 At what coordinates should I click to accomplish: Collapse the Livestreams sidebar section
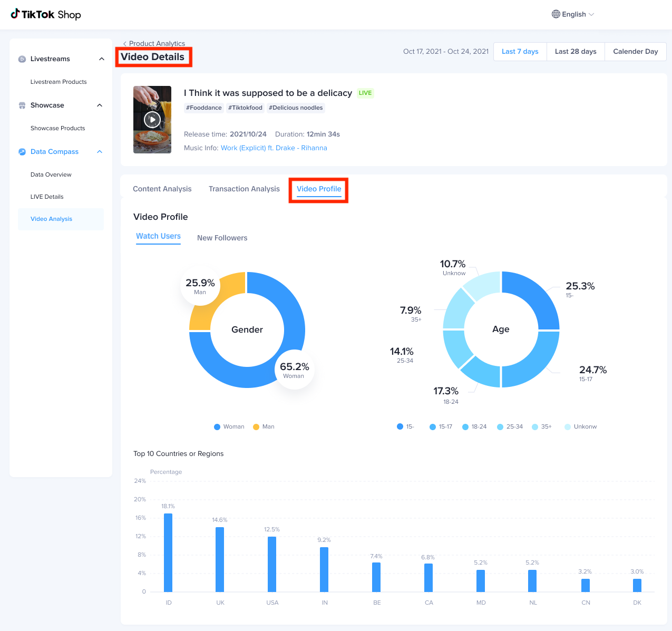coord(101,59)
